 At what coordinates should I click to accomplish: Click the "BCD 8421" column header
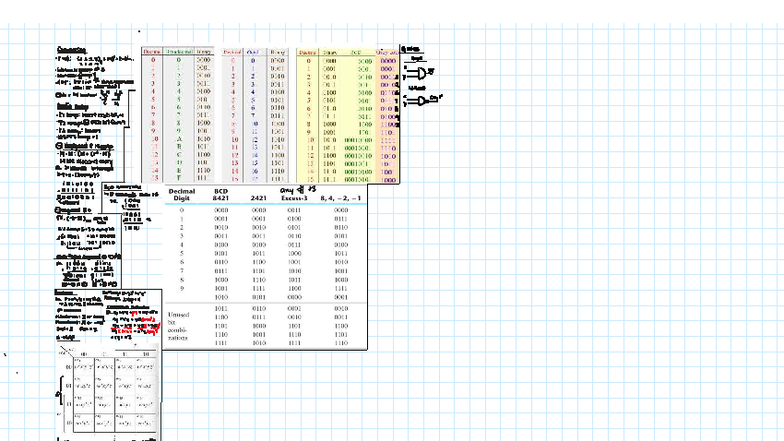[220, 194]
